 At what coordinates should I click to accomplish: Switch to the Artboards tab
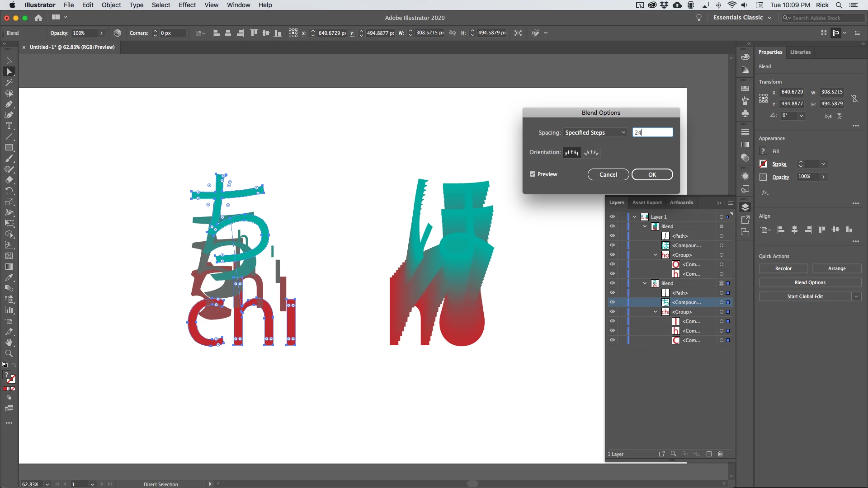click(681, 203)
